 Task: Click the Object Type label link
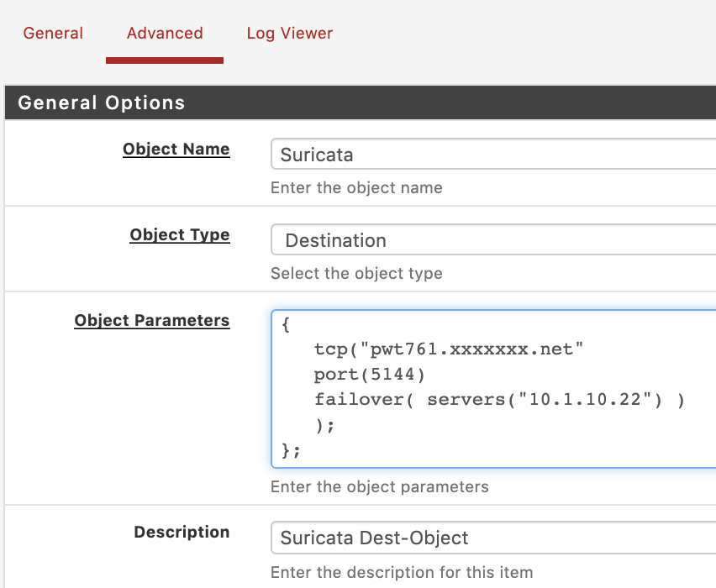pyautogui.click(x=180, y=235)
